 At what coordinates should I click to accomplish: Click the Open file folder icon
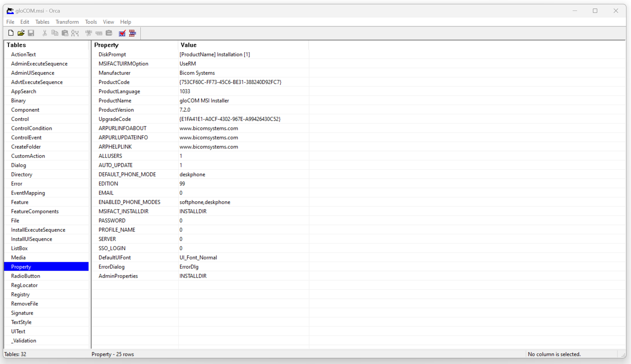[21, 33]
